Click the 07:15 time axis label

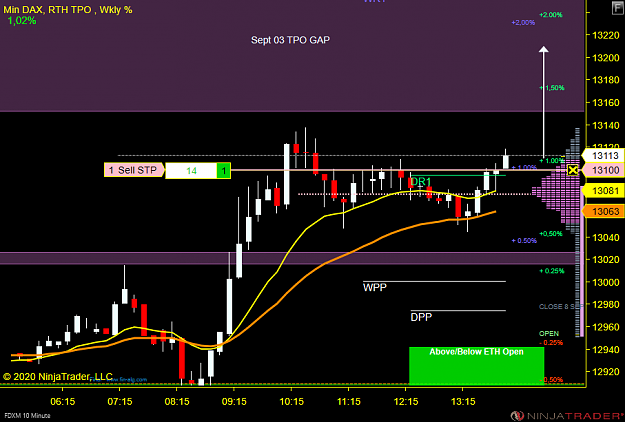120,401
